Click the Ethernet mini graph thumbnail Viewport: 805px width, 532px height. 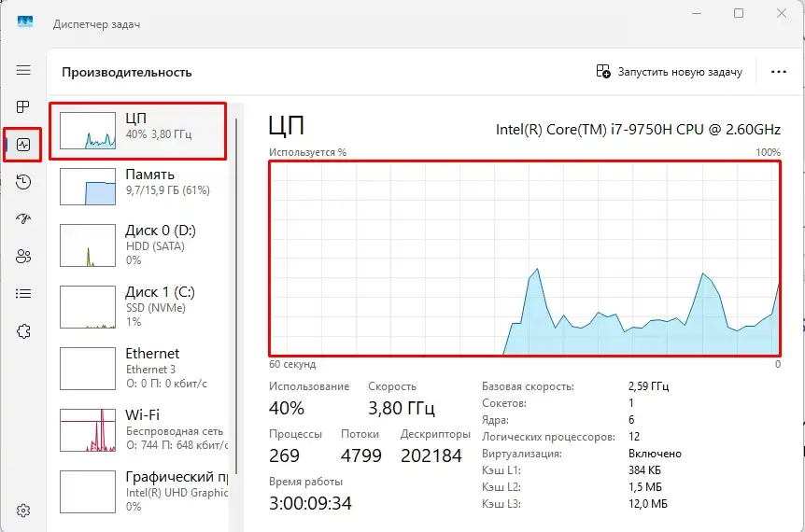88,369
